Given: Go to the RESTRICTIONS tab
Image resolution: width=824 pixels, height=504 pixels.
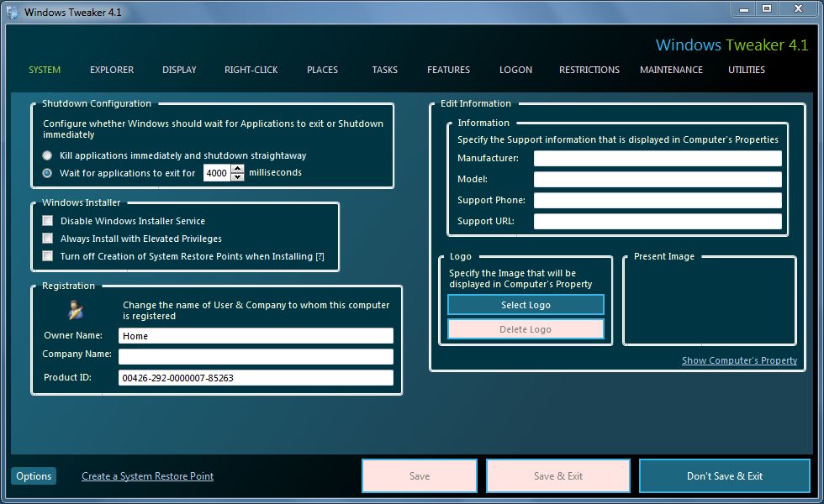Looking at the screenshot, I should 589,70.
